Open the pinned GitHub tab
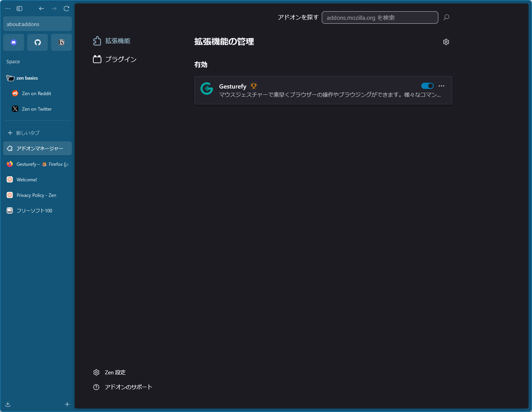 [37, 42]
